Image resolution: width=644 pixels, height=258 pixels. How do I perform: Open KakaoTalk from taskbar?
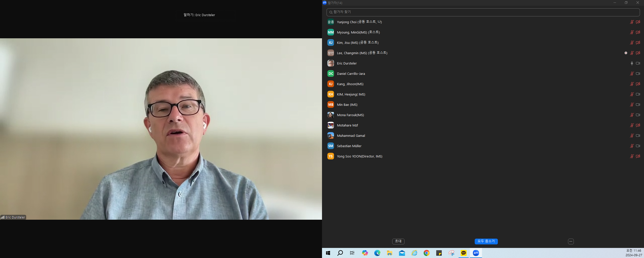click(x=464, y=253)
